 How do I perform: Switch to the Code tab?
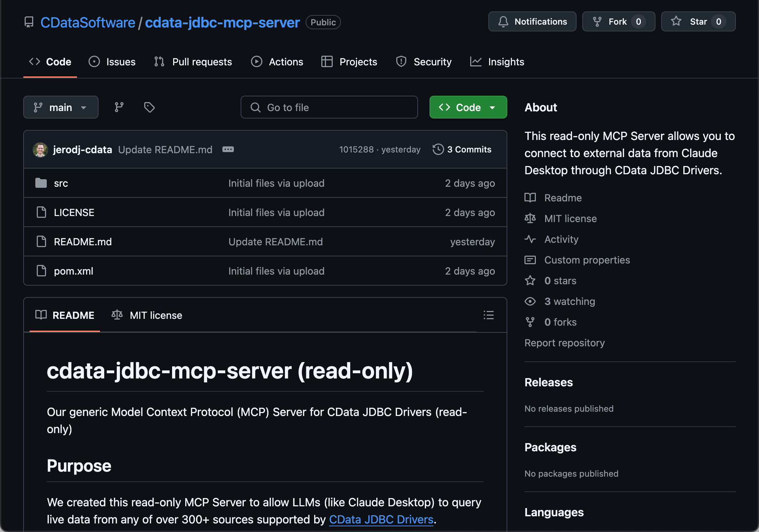point(50,62)
